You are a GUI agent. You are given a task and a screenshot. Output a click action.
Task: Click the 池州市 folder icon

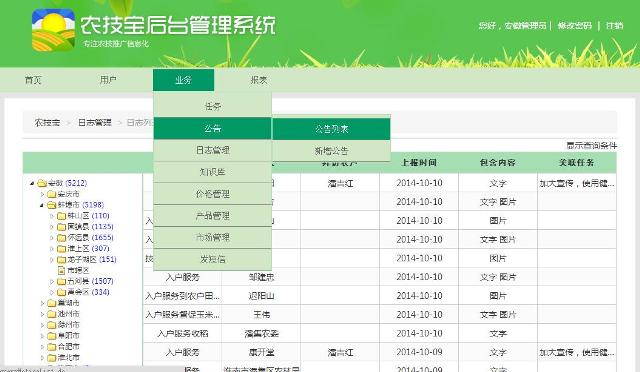(52, 314)
